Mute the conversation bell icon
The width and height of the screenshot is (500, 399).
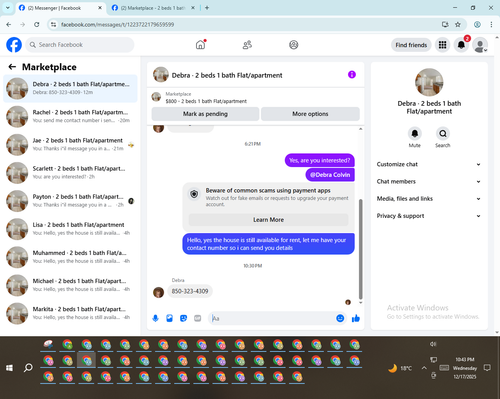[x=415, y=134]
